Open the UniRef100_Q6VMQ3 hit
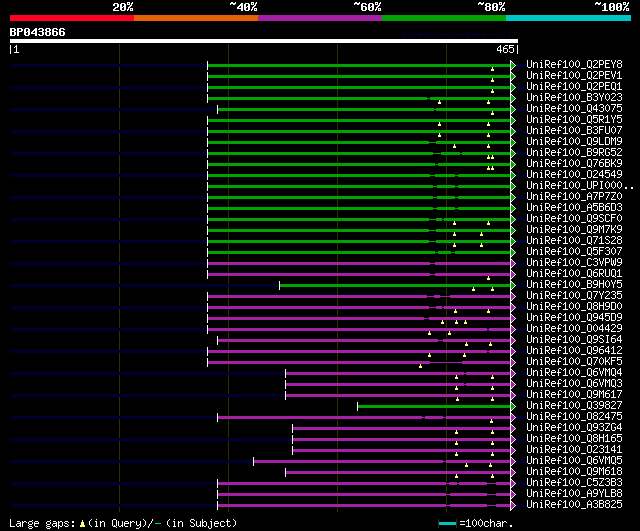Image resolution: width=640 pixels, height=531 pixels. coord(574,384)
